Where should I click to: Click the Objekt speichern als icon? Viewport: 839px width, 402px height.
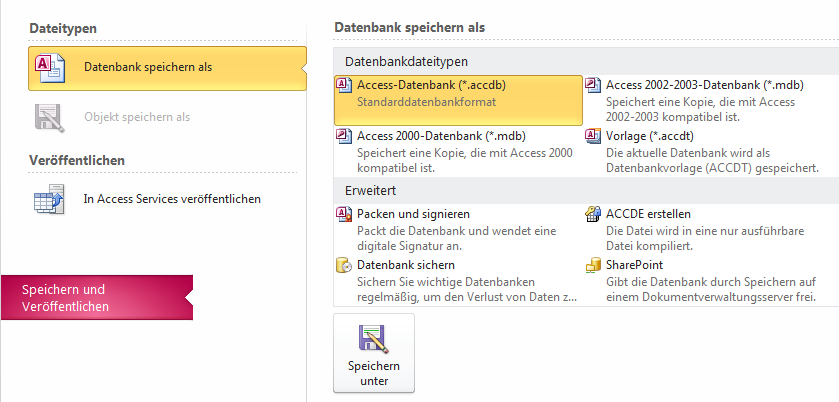pos(49,117)
